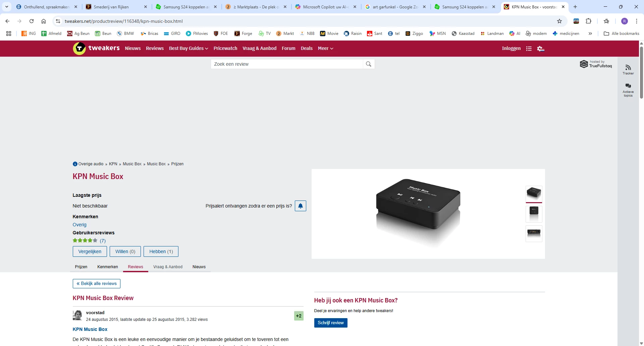644x346 pixels.
Task: Open the Alle bookmarks folder
Action: point(622,34)
